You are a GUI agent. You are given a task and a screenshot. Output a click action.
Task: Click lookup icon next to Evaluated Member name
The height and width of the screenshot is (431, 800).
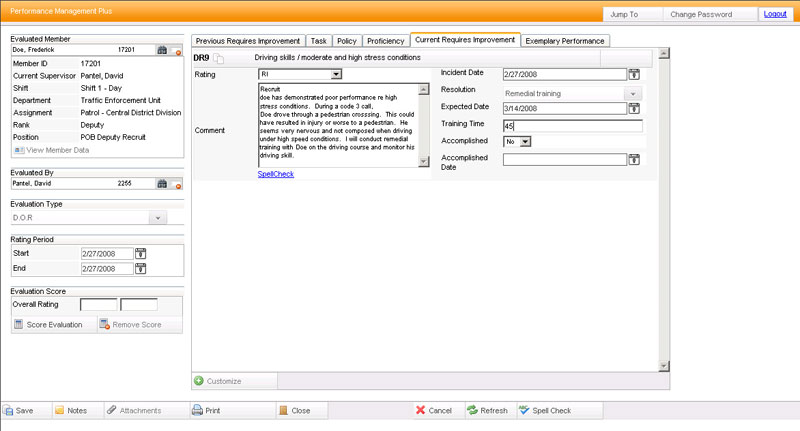point(161,49)
